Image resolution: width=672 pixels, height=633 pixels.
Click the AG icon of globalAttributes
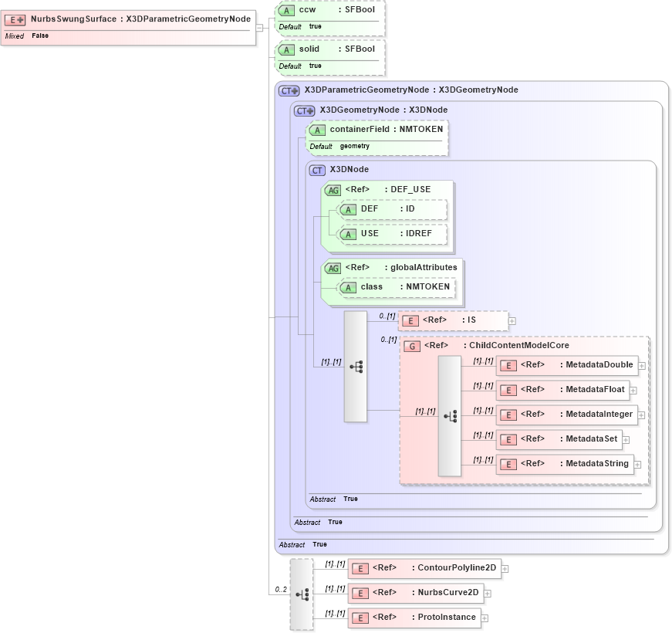(x=333, y=268)
